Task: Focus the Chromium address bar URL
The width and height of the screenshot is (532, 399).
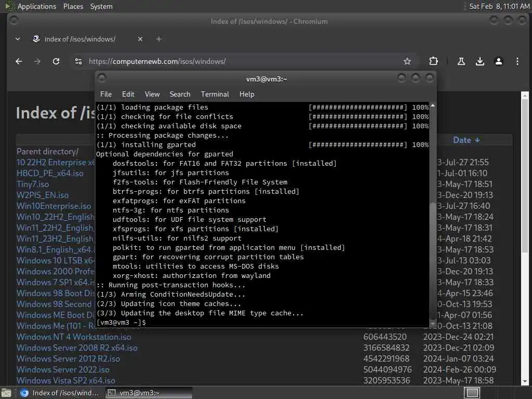Action: tap(157, 61)
